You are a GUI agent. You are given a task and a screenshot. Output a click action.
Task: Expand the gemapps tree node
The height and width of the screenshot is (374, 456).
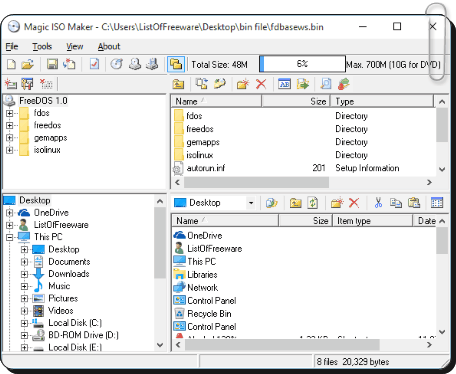coord(9,138)
